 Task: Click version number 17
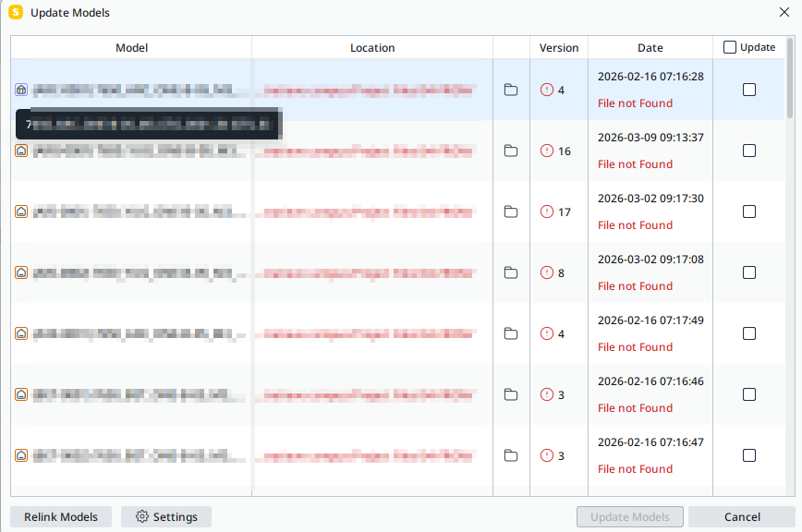click(x=565, y=212)
